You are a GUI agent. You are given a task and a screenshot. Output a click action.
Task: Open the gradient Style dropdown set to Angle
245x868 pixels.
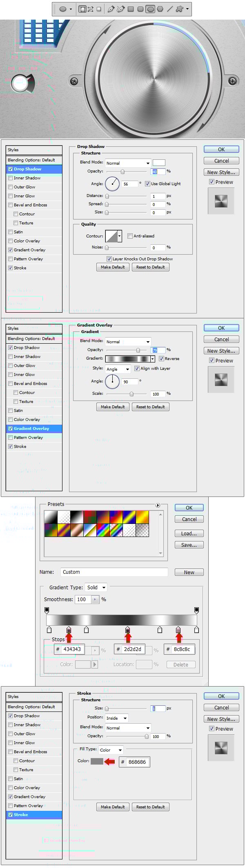118,369
